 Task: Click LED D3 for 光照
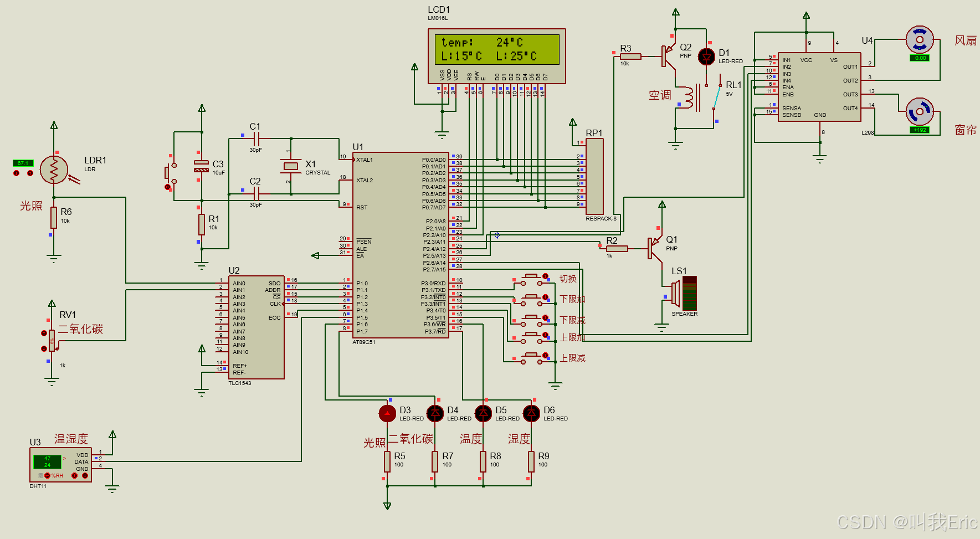click(387, 413)
